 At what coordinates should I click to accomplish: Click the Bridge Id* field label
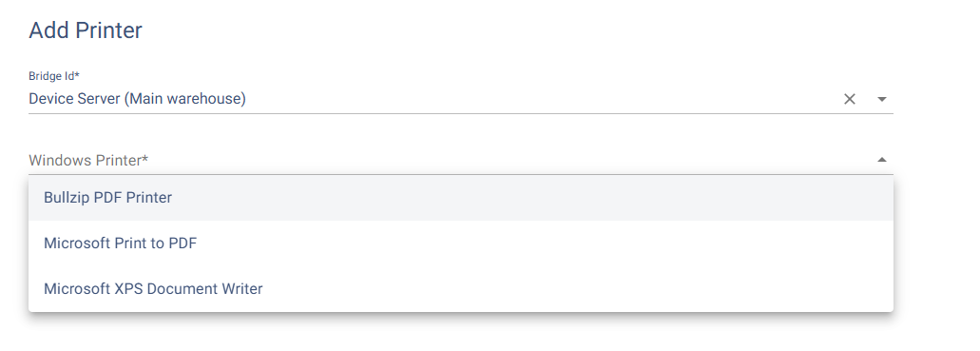coord(54,76)
